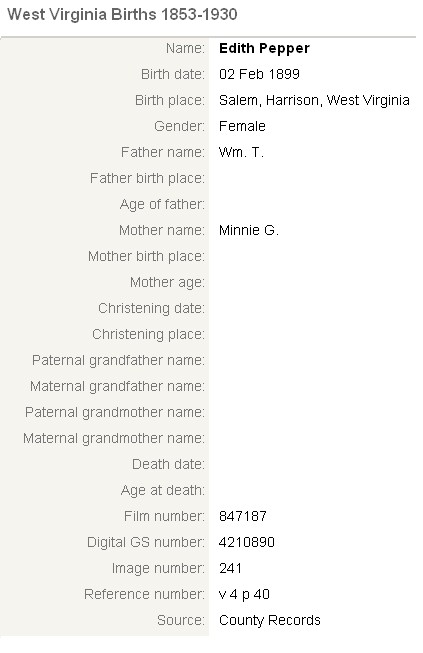Screen dimensions: 423x653
Task: Click the Maternal grandmother name label
Action: click(114, 438)
